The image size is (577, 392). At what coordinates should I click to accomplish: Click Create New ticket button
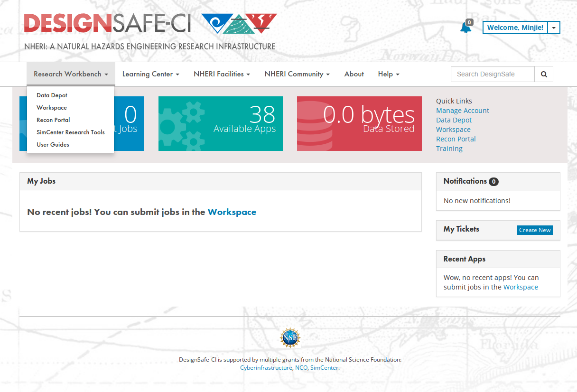(535, 230)
